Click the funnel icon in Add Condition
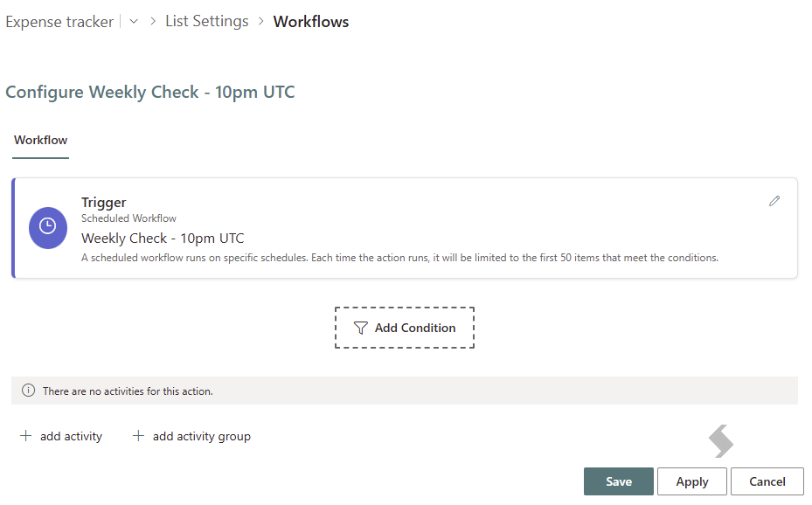The image size is (812, 505). [x=360, y=328]
